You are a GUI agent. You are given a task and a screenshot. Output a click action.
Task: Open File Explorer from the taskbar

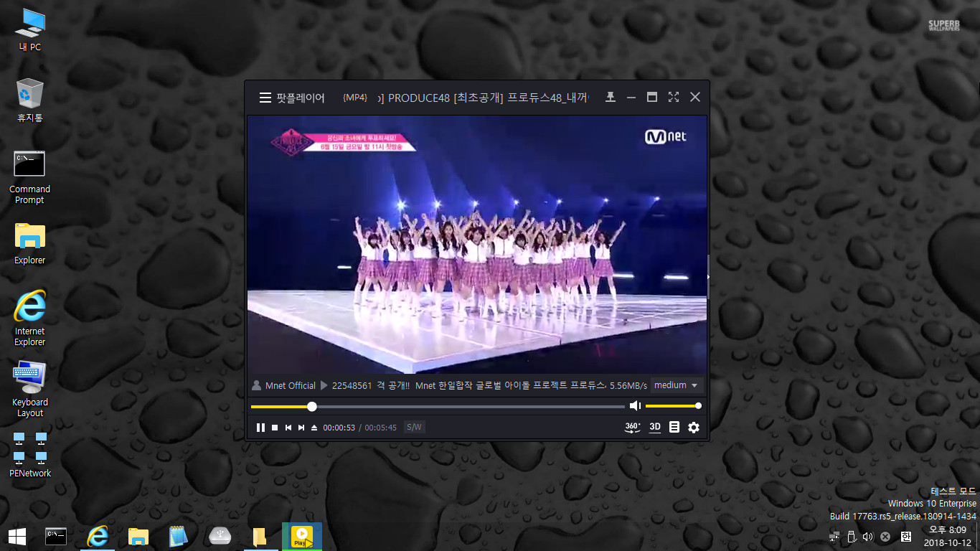pos(138,536)
